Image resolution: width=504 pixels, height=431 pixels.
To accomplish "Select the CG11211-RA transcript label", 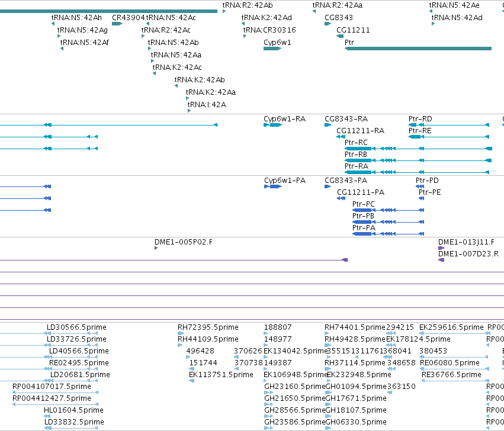I will point(360,131).
